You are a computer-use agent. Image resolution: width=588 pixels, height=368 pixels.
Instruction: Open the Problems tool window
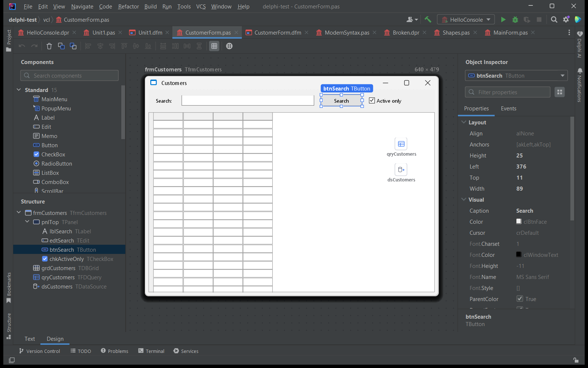pyautogui.click(x=115, y=351)
